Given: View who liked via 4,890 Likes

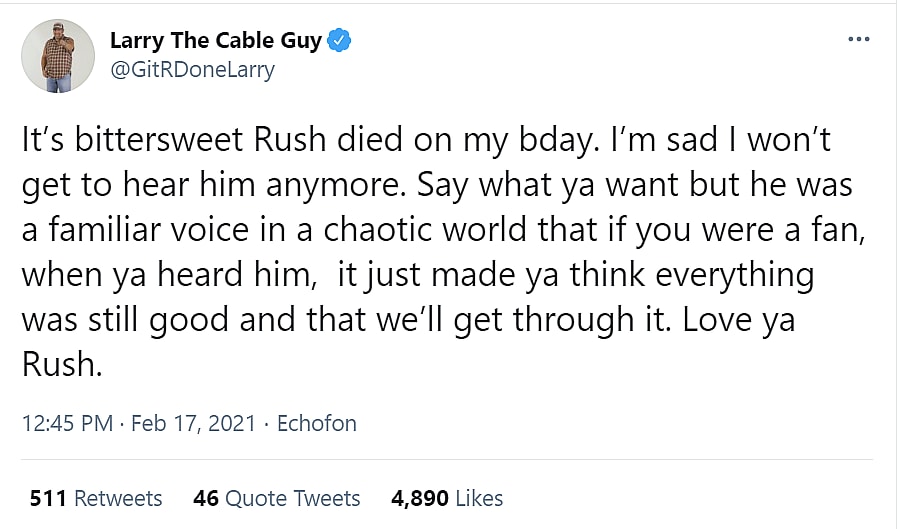Looking at the screenshot, I should click(x=447, y=498).
